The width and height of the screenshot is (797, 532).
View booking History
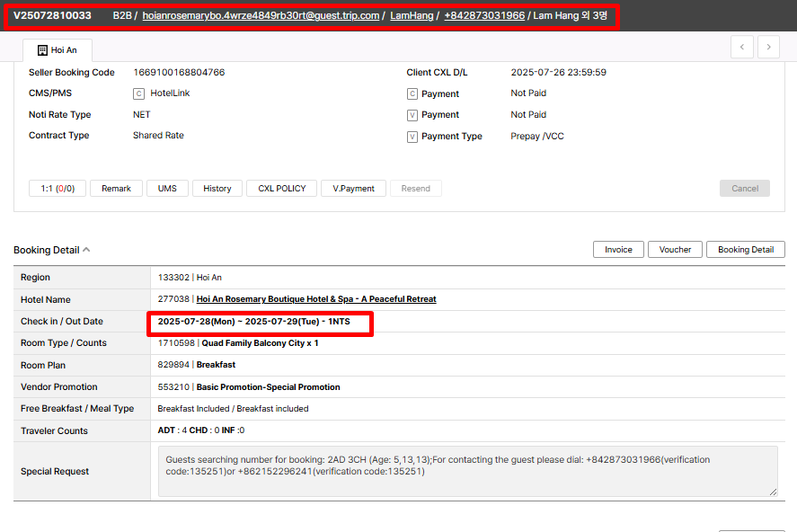[217, 189]
